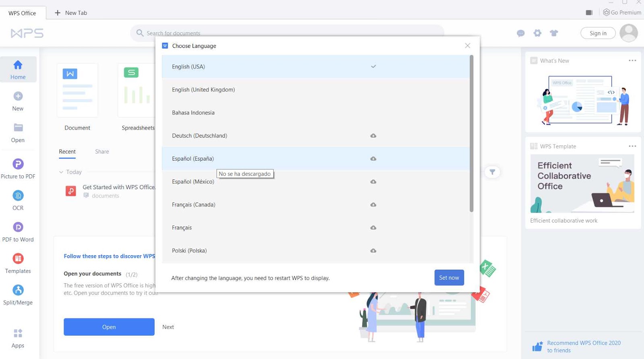This screenshot has width=644, height=359.
Task: Close the Choose Language dialog
Action: [x=468, y=45]
